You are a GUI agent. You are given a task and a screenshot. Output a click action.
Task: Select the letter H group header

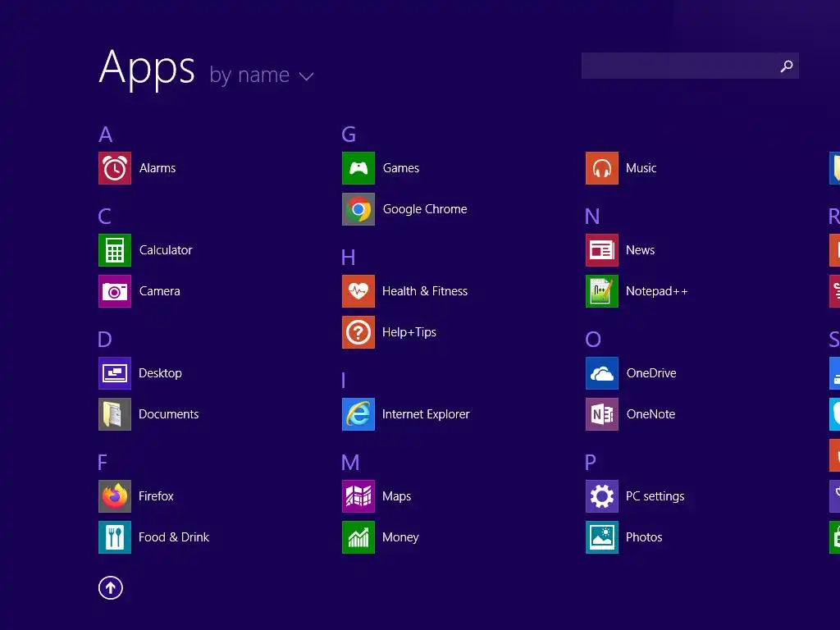click(x=348, y=258)
